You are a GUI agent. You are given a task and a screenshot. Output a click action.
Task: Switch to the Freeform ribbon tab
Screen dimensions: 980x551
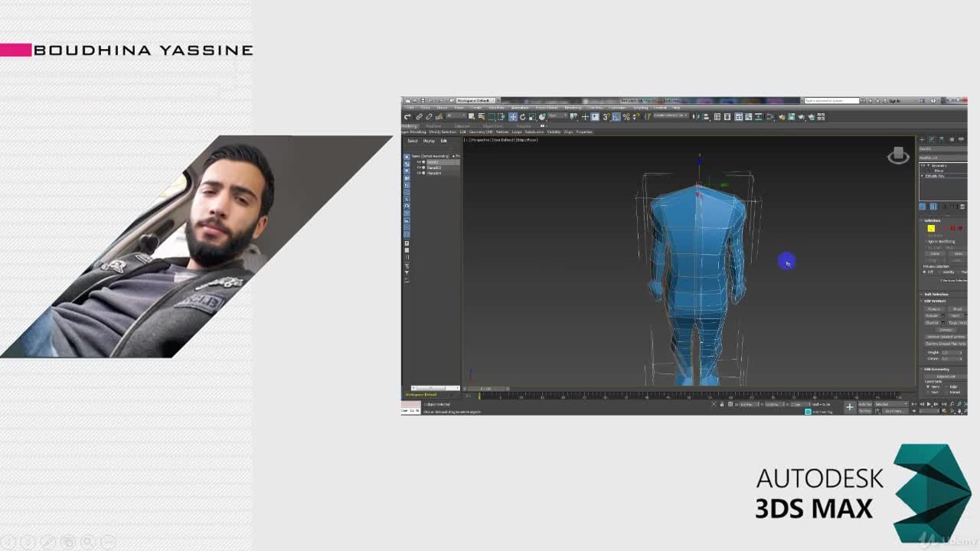(x=433, y=125)
